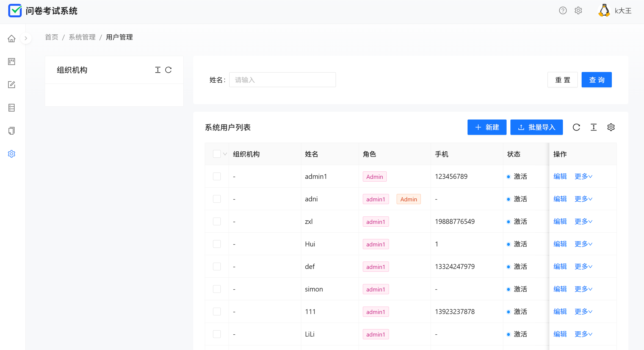This screenshot has height=350, width=644.
Task: Expand the sidebar with the arrow toggle
Action: tap(26, 38)
